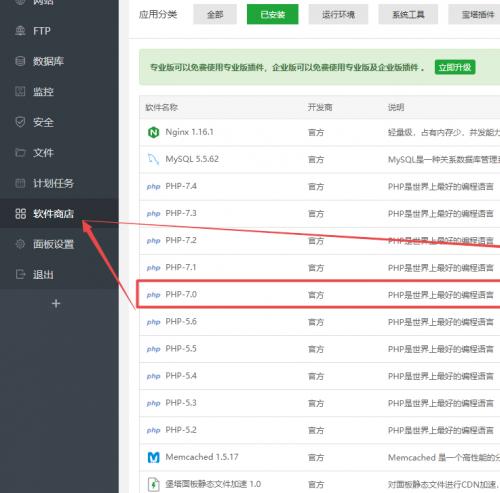The height and width of the screenshot is (493, 500).
Task: Click the php icon beside PHP-5.5
Action: coord(153,349)
